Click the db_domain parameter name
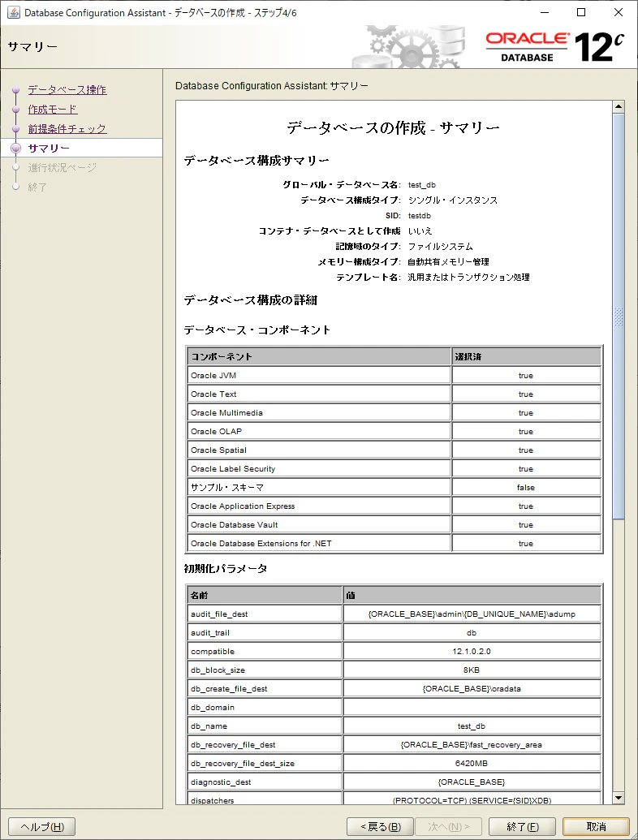The height and width of the screenshot is (840, 638). [x=213, y=708]
